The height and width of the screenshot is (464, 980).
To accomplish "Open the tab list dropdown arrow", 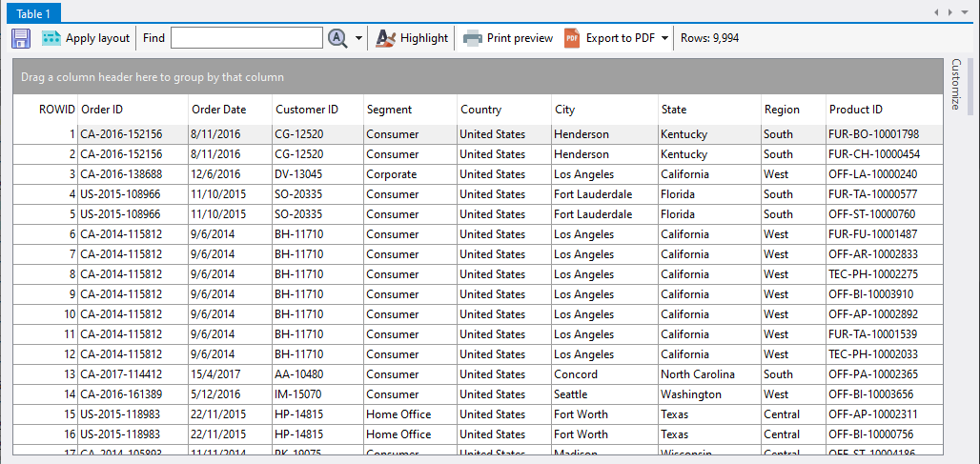I will pyautogui.click(x=965, y=12).
